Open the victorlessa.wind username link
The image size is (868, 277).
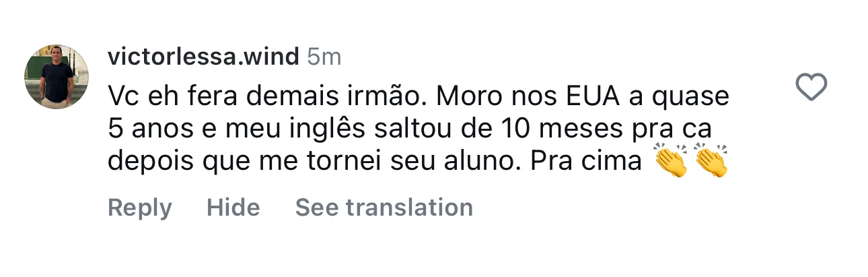[203, 57]
